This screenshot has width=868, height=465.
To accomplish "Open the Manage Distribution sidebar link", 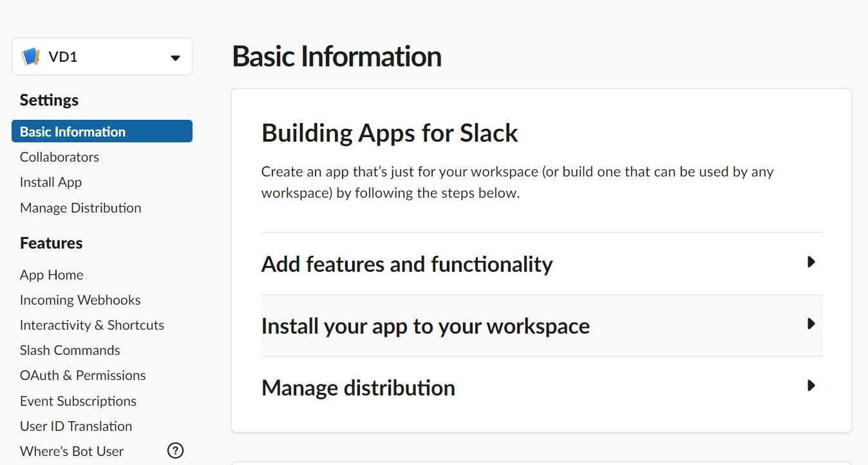I will pyautogui.click(x=80, y=208).
